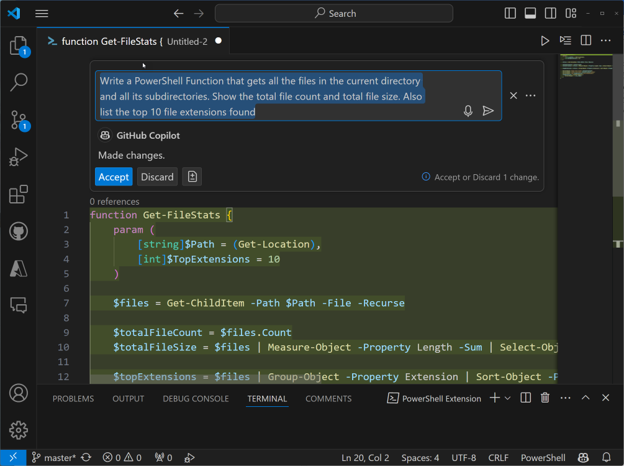Open Copilot status menu in status bar
The width and height of the screenshot is (624, 466).
583,458
